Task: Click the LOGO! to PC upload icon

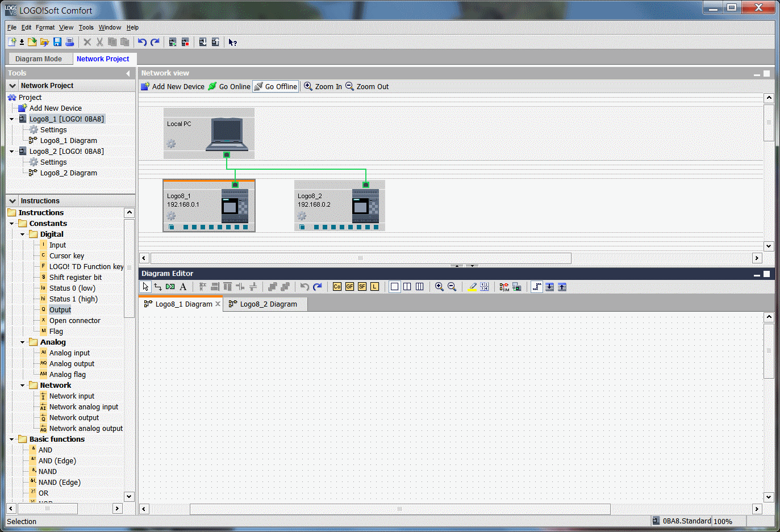Action: point(215,42)
